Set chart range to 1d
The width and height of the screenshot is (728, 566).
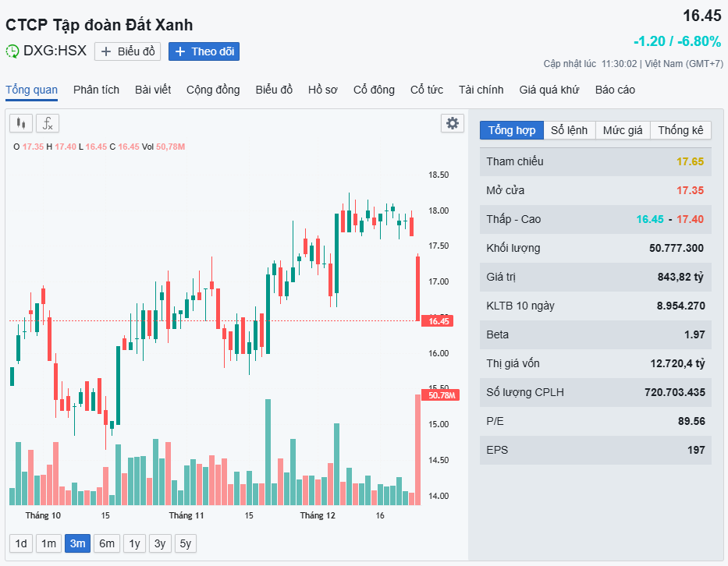(x=21, y=543)
